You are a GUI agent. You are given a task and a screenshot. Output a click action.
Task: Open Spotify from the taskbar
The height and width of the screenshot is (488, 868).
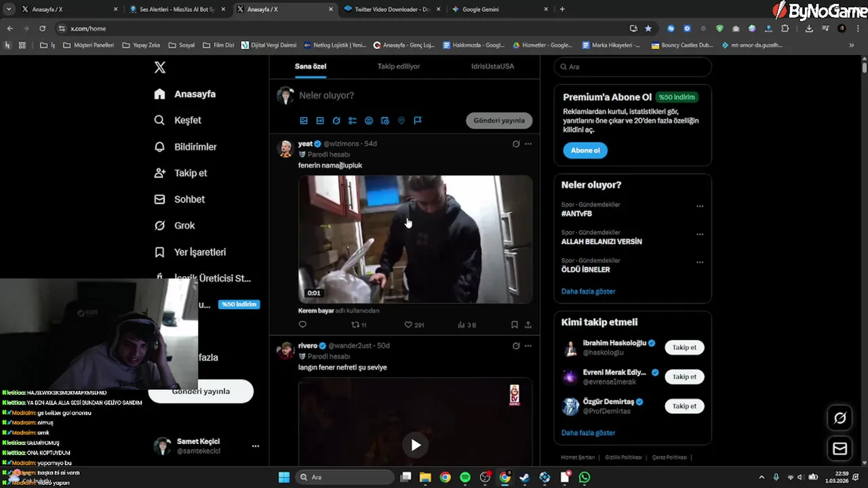[465, 477]
